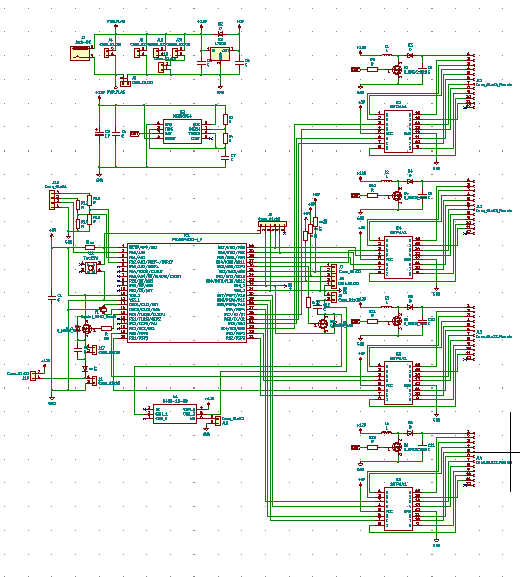Click the MOSFET in the topmost boost circuit
Viewport: 520px width, 577px height.
(x=397, y=70)
